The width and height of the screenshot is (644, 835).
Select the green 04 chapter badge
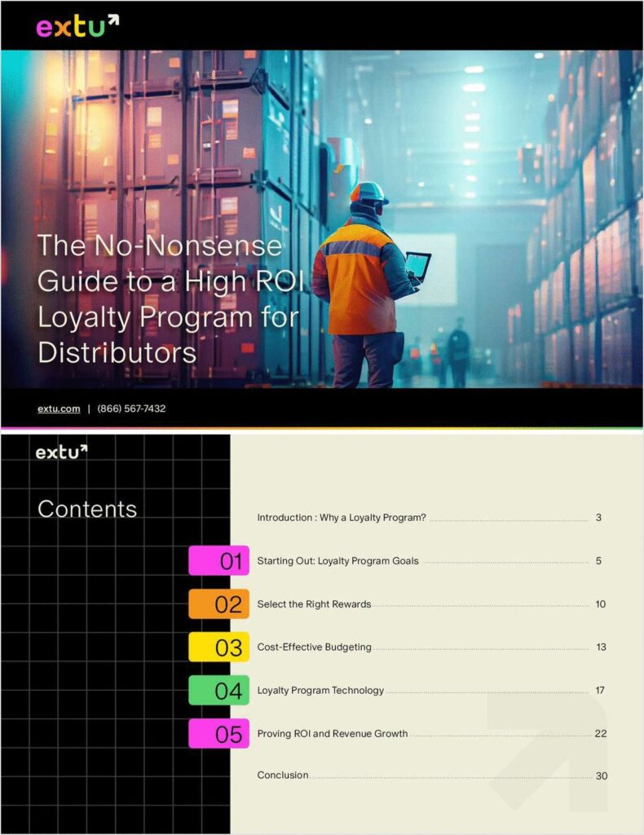(218, 691)
